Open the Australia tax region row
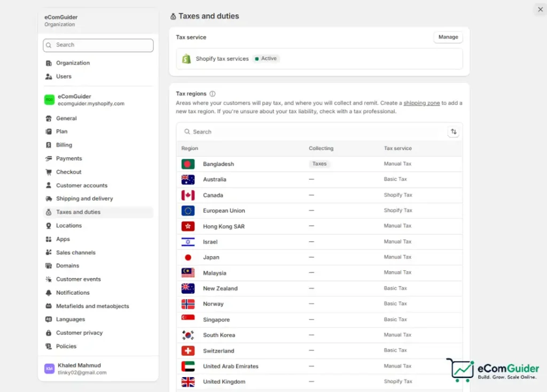This screenshot has height=392, width=547. [319, 179]
